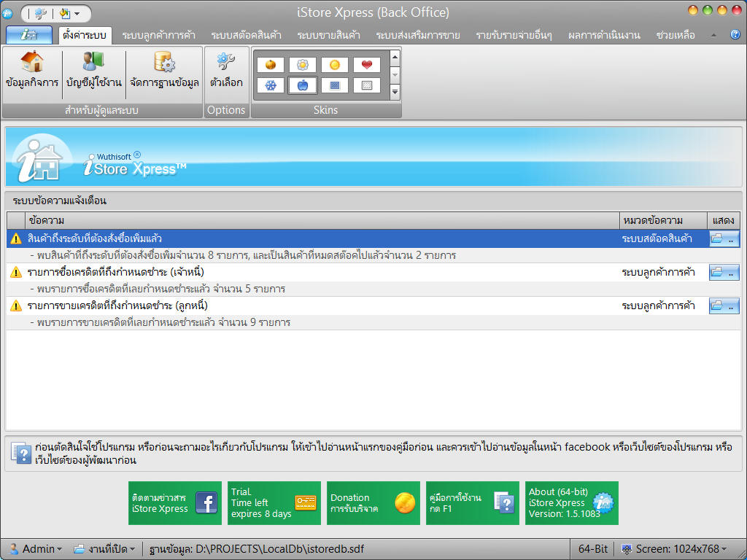Select the red heart skin
Viewport: 747px width, 560px height.
(367, 65)
